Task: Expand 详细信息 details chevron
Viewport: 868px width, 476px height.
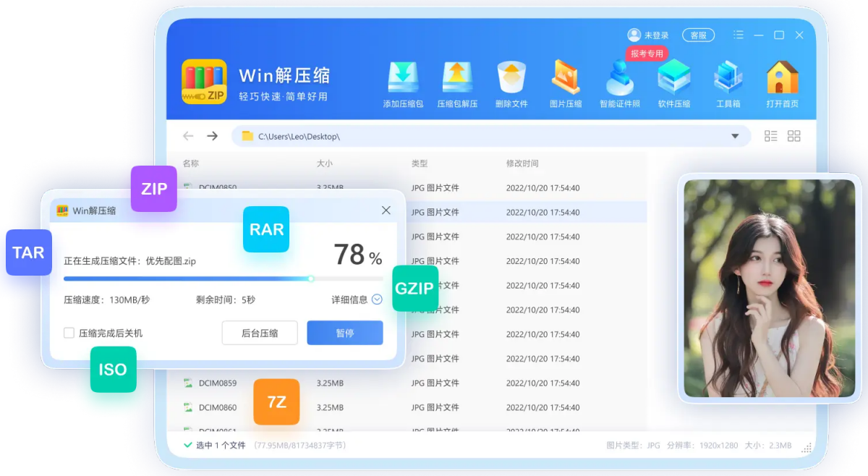Action: 377,299
